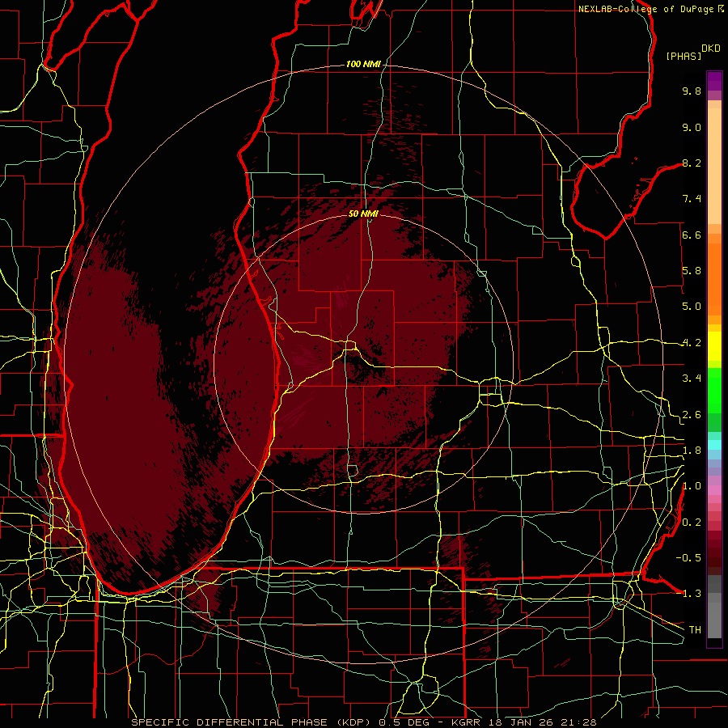The image size is (728, 728).
Task: Click the 1.8 value on the color scale
Action: point(692,451)
